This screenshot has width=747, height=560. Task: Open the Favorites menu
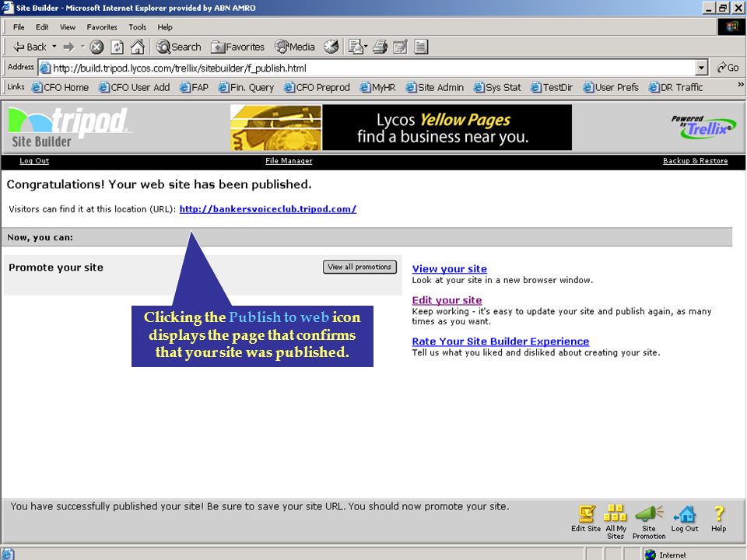tap(101, 27)
